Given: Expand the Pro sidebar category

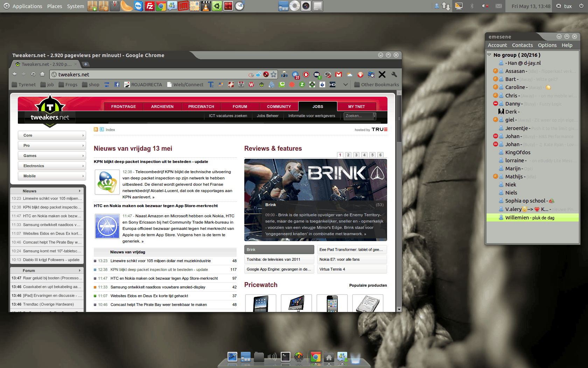Looking at the screenshot, I should tap(52, 145).
